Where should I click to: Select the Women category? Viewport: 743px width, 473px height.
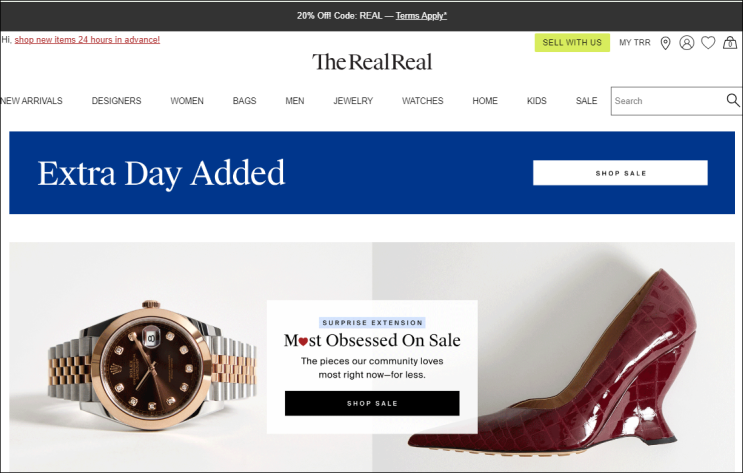[x=187, y=101]
